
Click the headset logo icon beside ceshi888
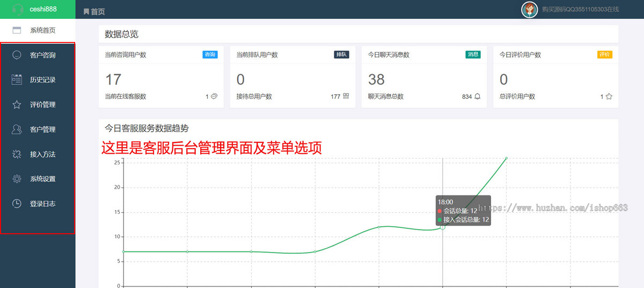pyautogui.click(x=17, y=9)
